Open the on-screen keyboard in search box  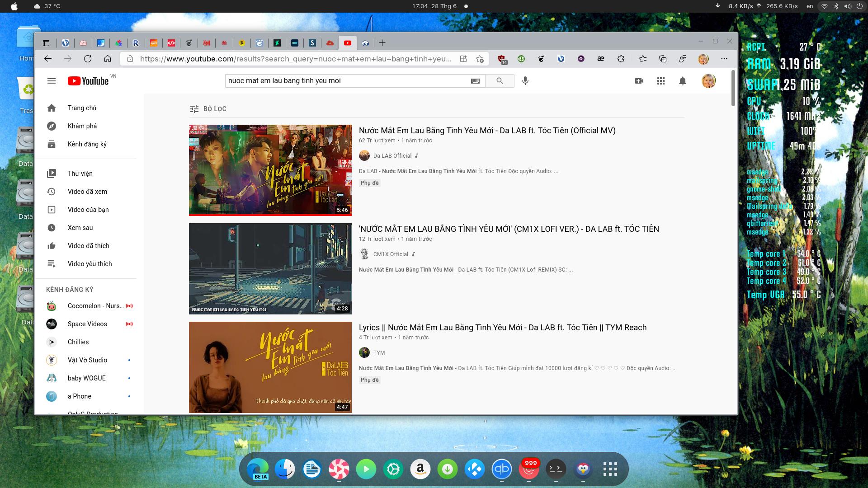click(x=475, y=81)
